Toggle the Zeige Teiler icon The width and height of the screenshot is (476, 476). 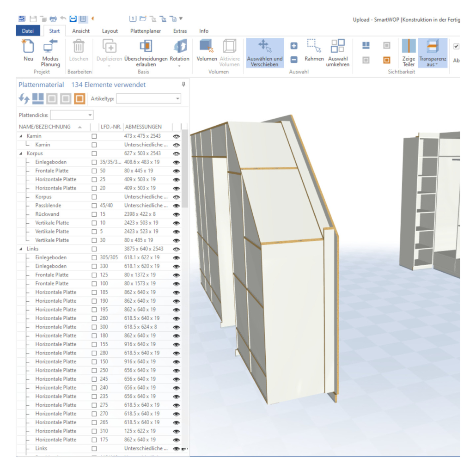[409, 47]
